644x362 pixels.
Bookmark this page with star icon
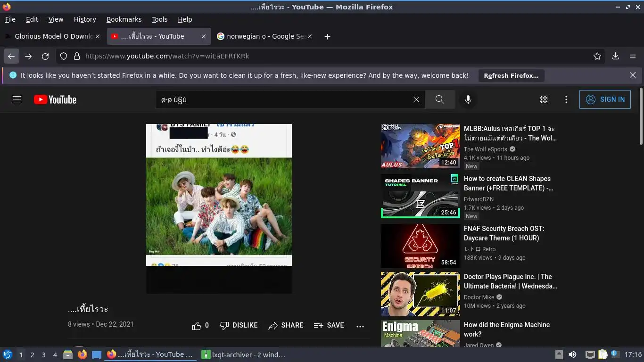pyautogui.click(x=597, y=56)
